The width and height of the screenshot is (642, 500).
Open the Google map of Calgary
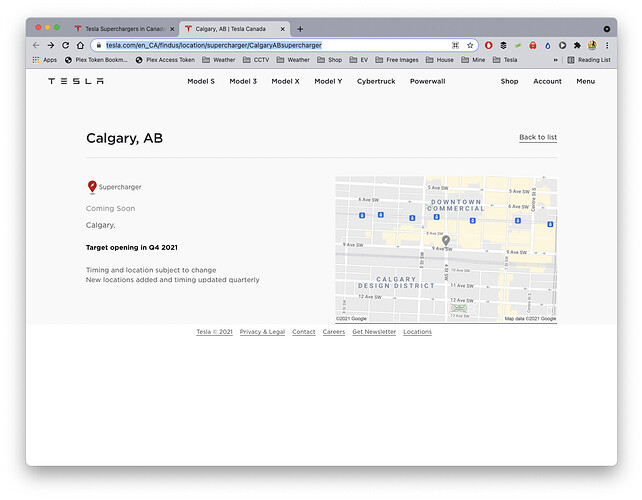[446, 249]
